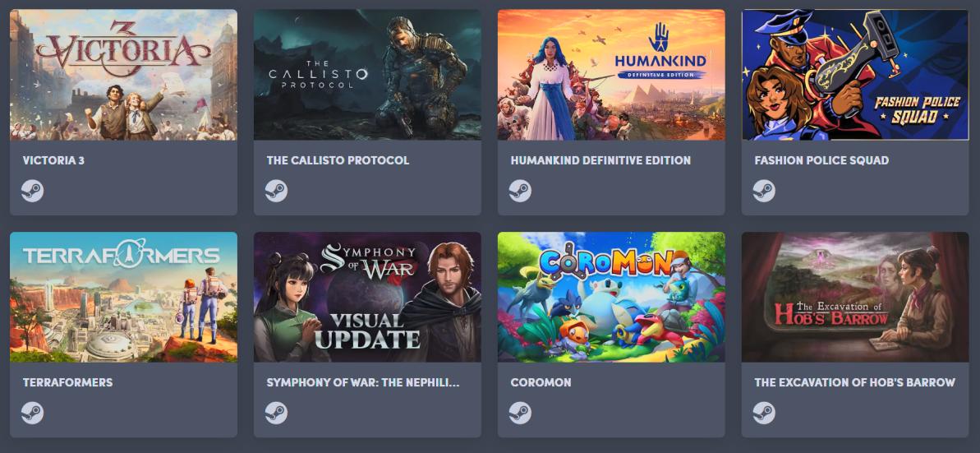Open the Fashion Police Squad cover image
The height and width of the screenshot is (453, 980).
pyautogui.click(x=855, y=75)
